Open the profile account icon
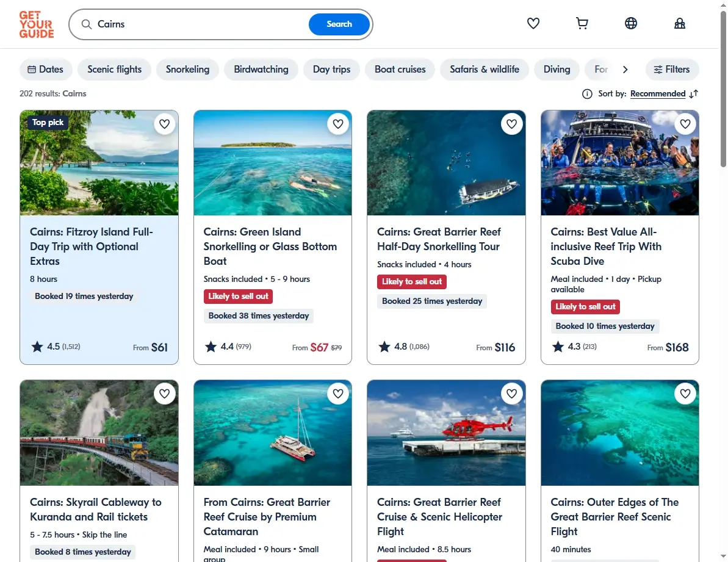The width and height of the screenshot is (728, 562). (x=680, y=23)
